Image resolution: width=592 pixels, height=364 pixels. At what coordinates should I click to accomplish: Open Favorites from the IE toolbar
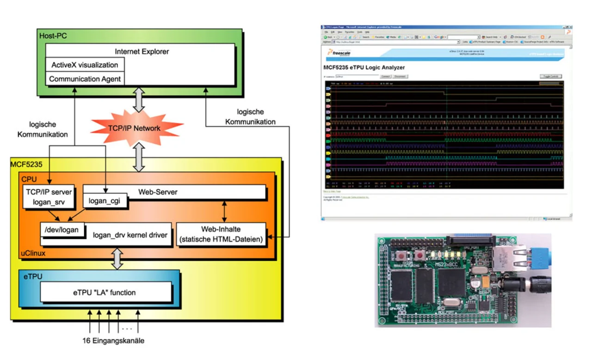coord(378,37)
